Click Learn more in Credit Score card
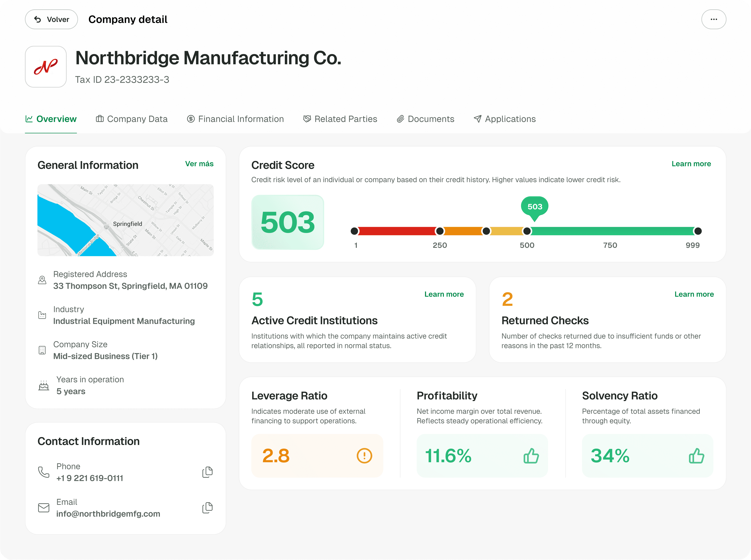This screenshot has height=560, width=751. 691,164
